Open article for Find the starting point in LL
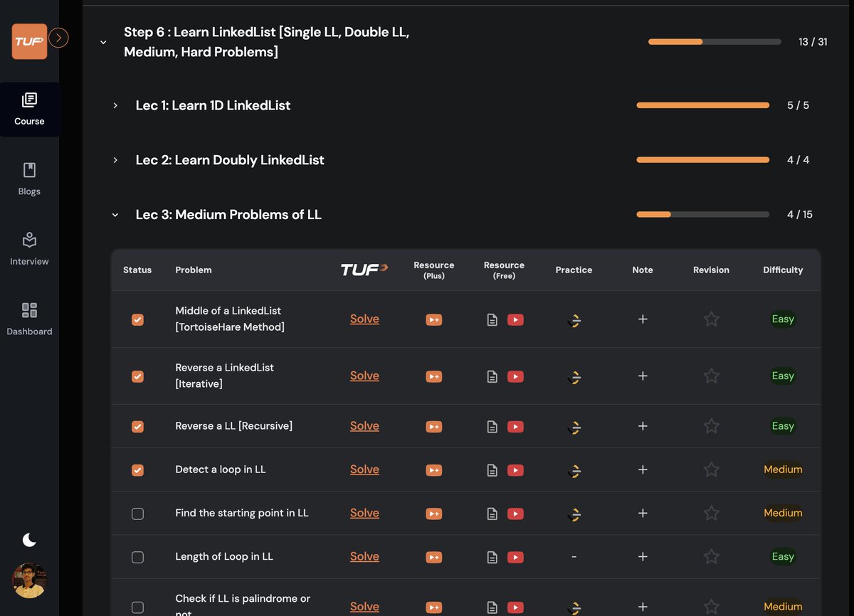 pos(492,514)
